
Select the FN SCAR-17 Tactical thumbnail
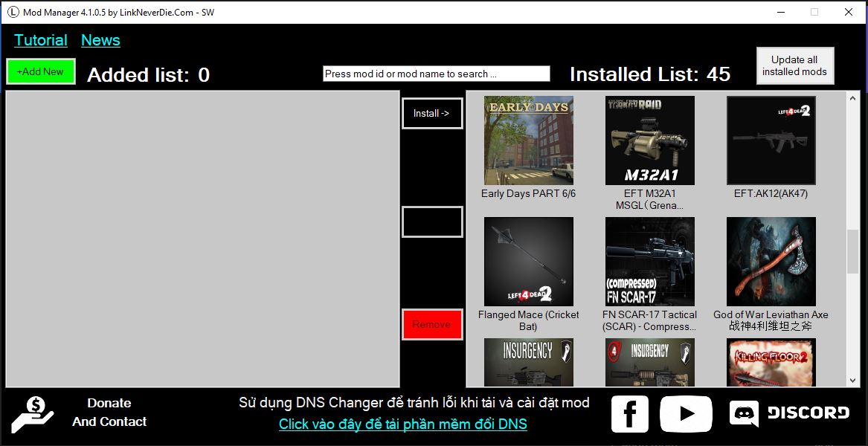[x=650, y=262]
